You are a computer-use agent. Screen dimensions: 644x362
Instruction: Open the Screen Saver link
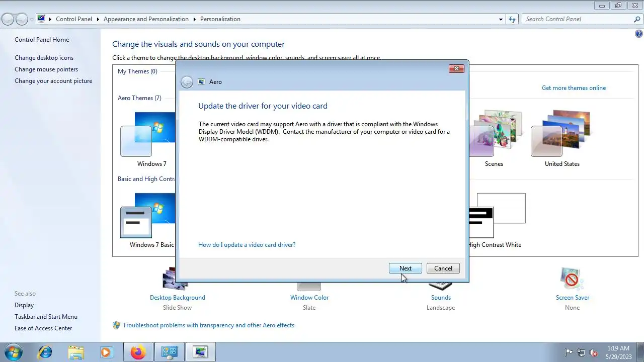click(573, 298)
